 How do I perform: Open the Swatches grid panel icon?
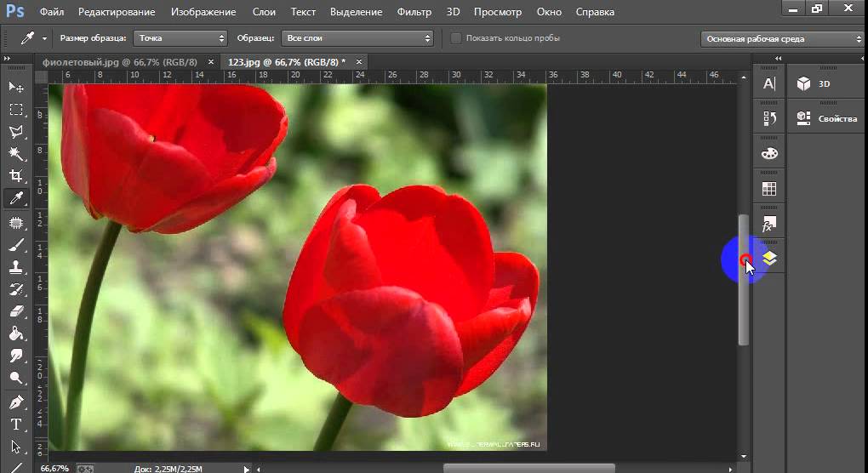pyautogui.click(x=769, y=189)
